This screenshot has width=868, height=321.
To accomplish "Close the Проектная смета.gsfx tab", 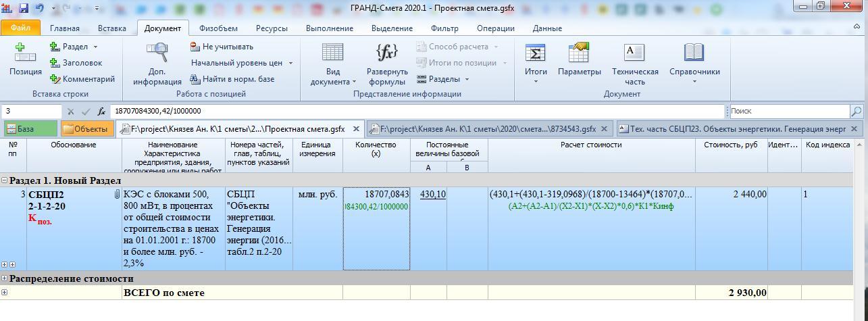I will (356, 128).
